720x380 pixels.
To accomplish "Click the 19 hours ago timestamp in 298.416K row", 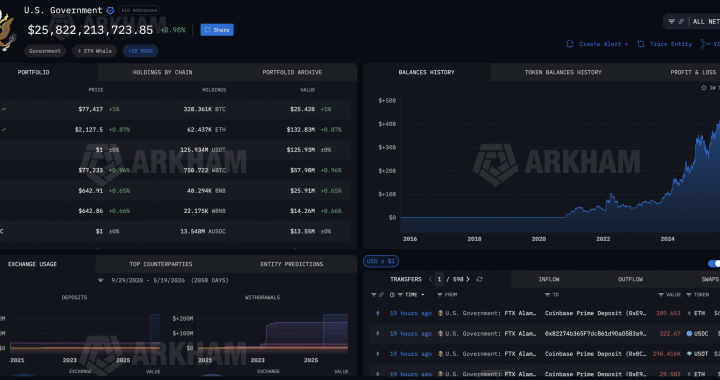I will pyautogui.click(x=411, y=354).
